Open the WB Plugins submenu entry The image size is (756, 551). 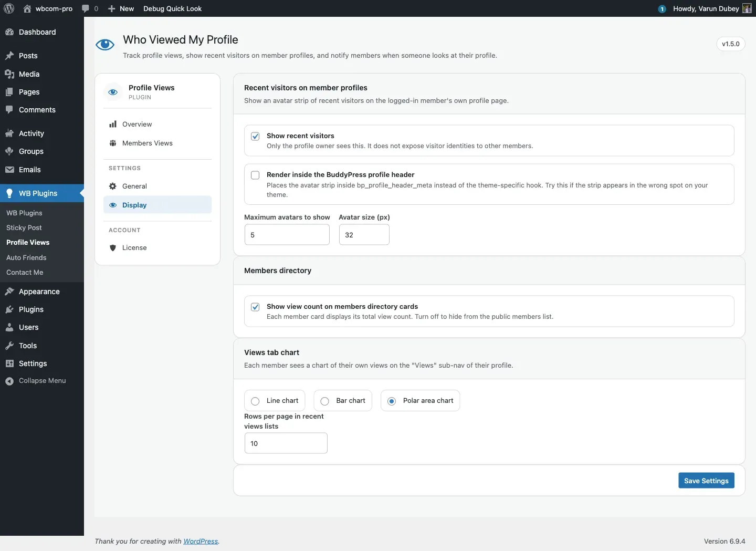(x=24, y=213)
